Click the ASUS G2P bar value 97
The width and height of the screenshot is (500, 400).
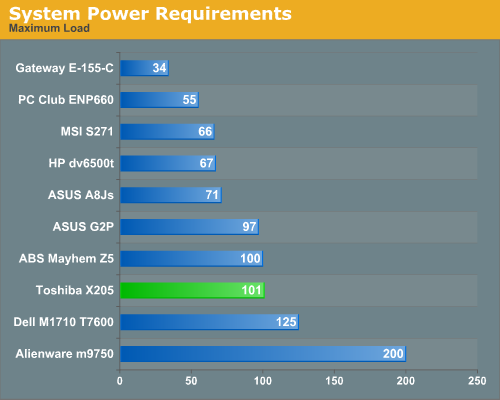(249, 227)
